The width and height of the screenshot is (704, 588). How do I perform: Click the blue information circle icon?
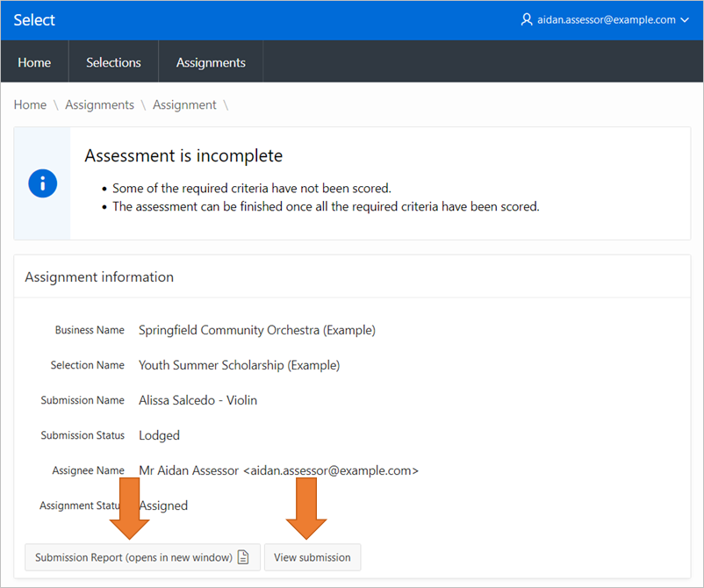(42, 183)
